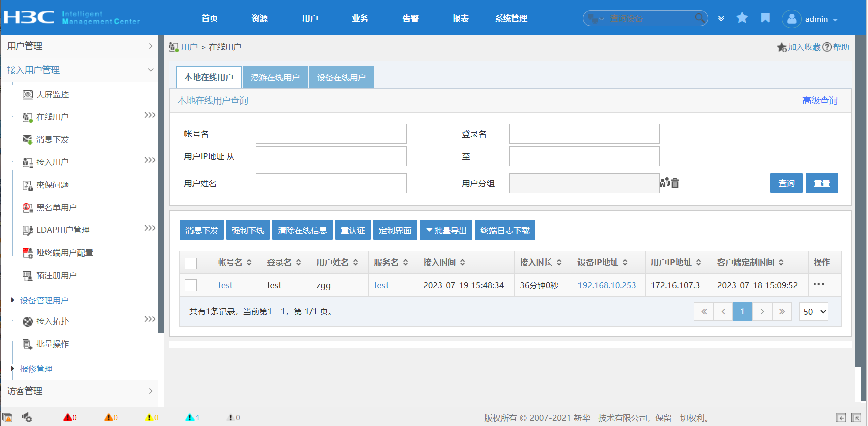Screen dimensions: 868x426
Task: Open 大屏监控 in the sidebar
Action: (52, 95)
